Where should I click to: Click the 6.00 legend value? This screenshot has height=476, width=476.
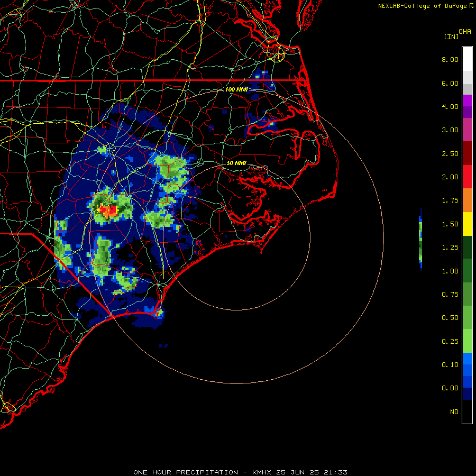pos(450,83)
